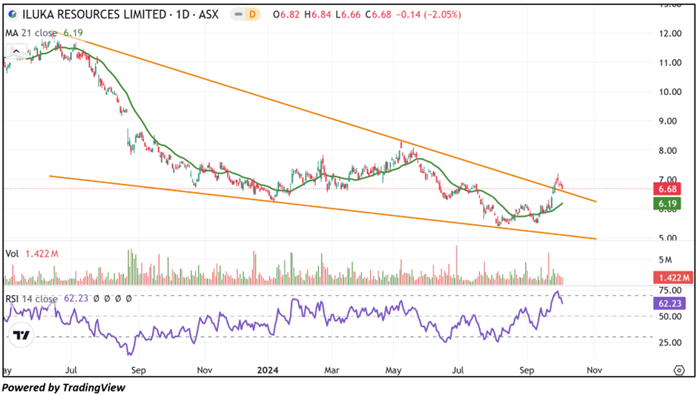The height and width of the screenshot is (395, 698).
Task: Click the RSI legend value 62.23
Action: pos(76,298)
